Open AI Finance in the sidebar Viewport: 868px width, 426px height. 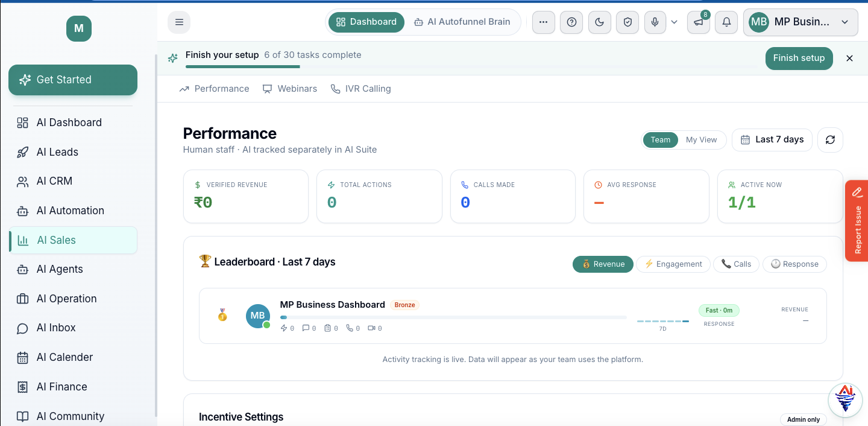point(73,387)
